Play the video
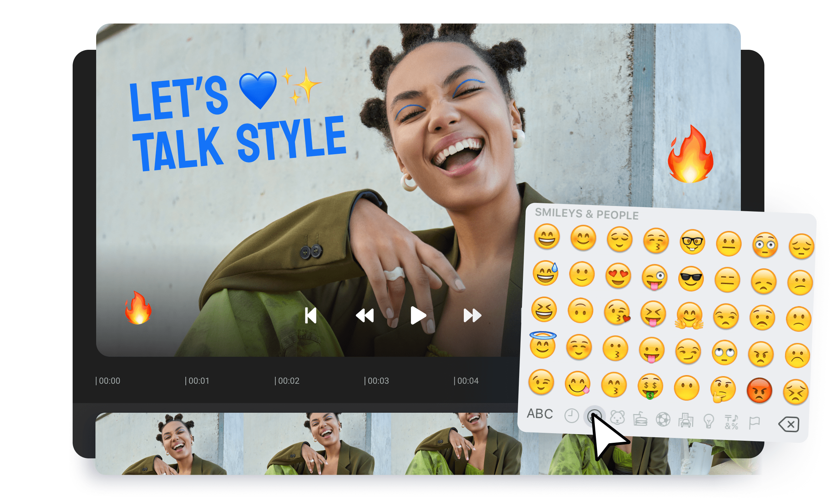 [x=418, y=315]
